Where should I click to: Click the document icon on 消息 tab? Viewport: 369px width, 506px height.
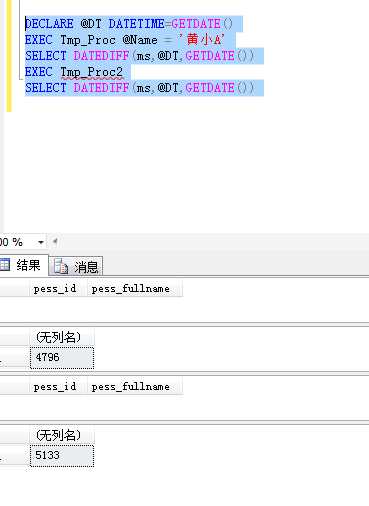pyautogui.click(x=61, y=266)
